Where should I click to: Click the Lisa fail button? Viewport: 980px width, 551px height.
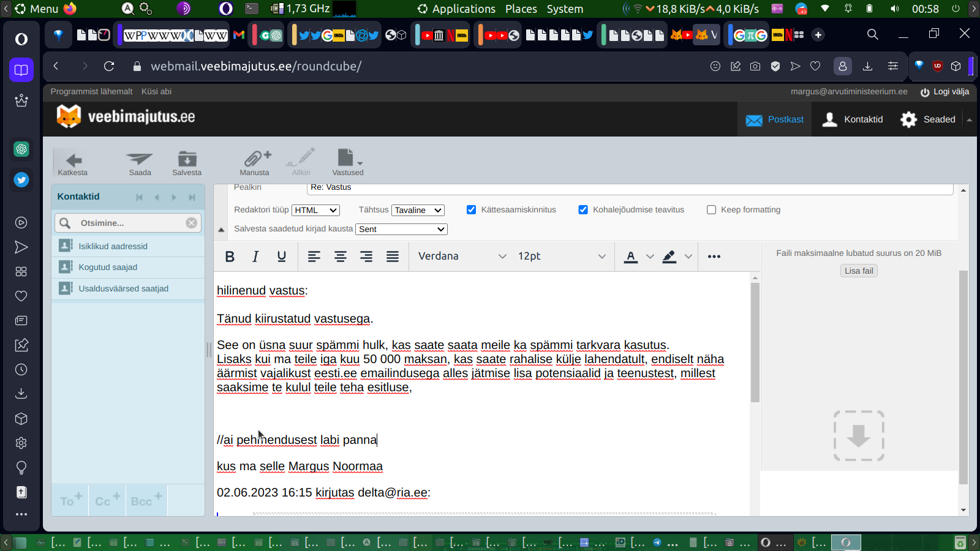click(x=859, y=271)
